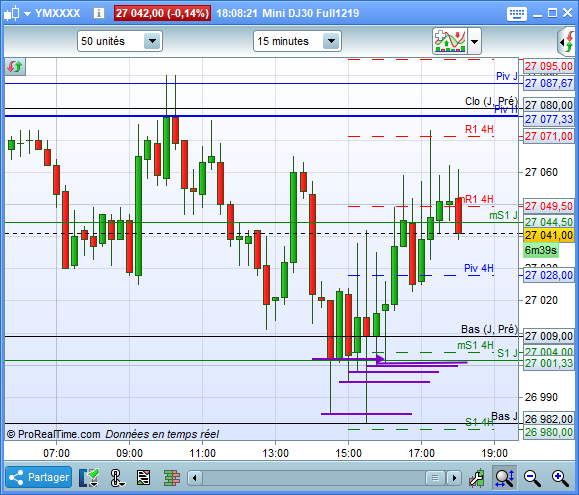The width and height of the screenshot is (579, 495).
Task: Click the zoom in magnifier
Action: tap(560, 478)
